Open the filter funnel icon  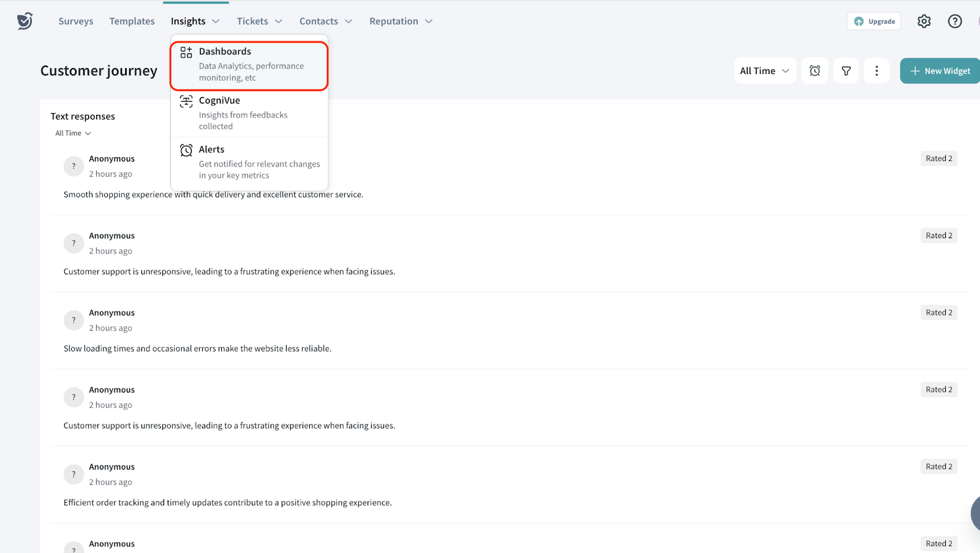pyautogui.click(x=846, y=71)
